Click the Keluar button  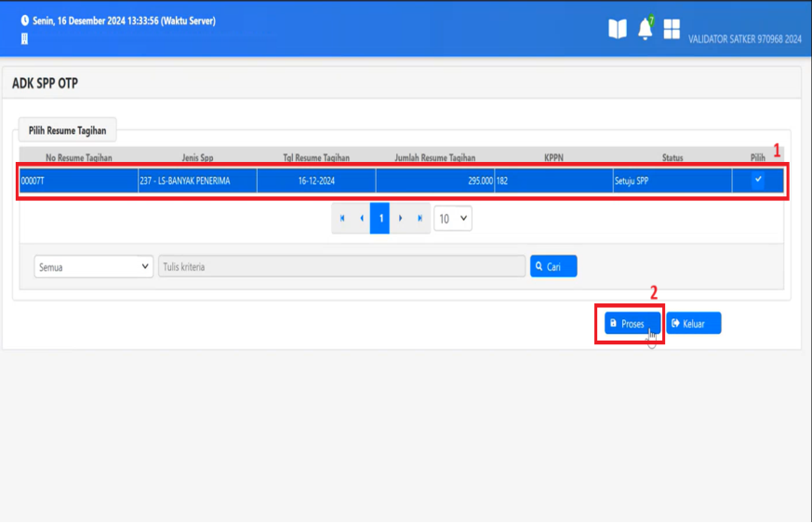pyautogui.click(x=693, y=324)
